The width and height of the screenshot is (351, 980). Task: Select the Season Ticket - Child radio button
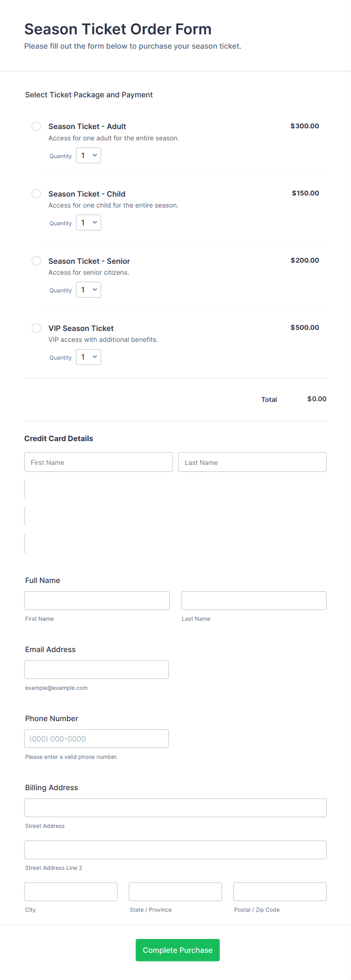(36, 194)
